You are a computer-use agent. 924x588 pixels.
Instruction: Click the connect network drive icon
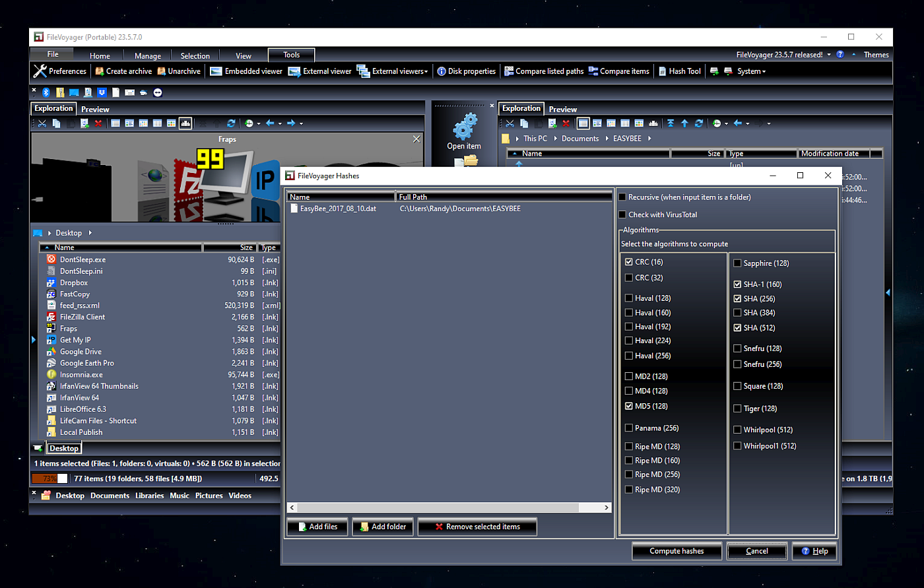[x=714, y=71]
